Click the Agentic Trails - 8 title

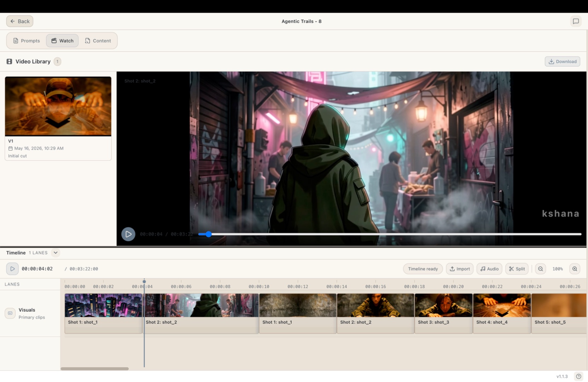pyautogui.click(x=302, y=21)
